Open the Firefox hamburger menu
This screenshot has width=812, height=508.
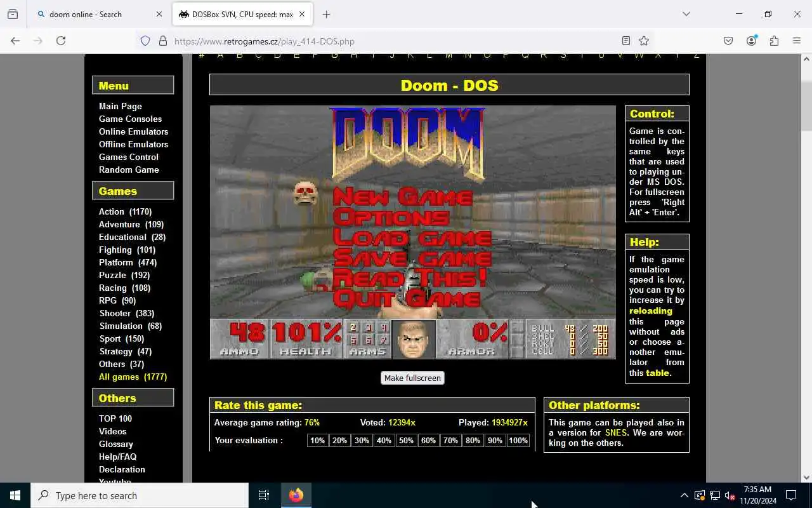coord(797,41)
